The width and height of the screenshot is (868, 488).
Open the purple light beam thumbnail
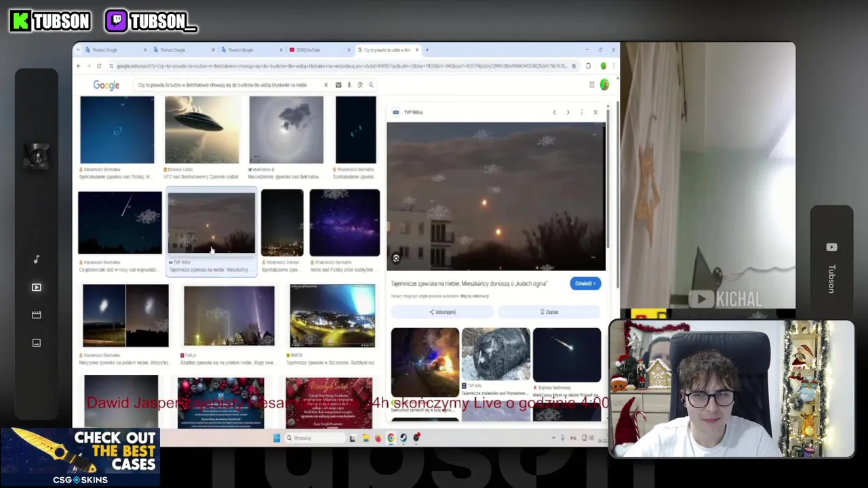pyautogui.click(x=229, y=316)
